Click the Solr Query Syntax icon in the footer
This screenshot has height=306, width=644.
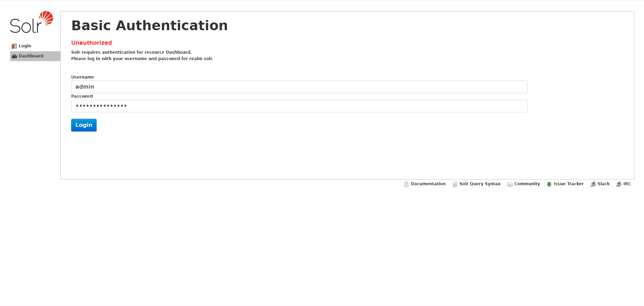(x=455, y=184)
